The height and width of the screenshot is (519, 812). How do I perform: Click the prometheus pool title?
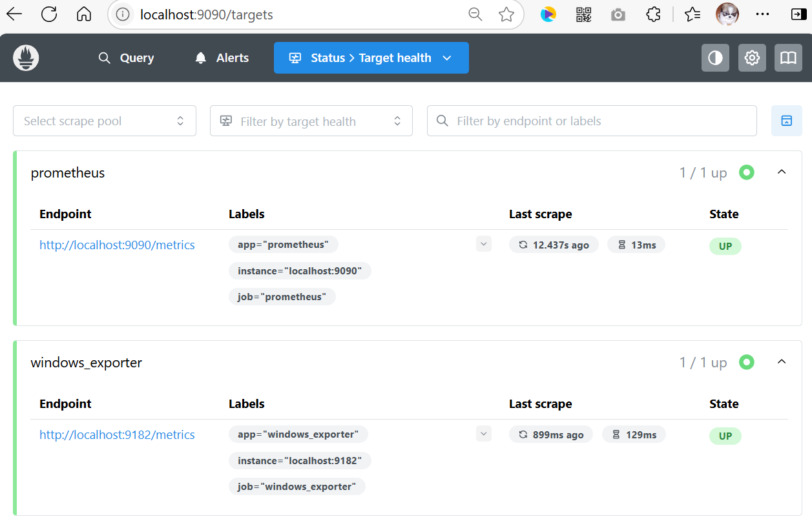tap(68, 173)
